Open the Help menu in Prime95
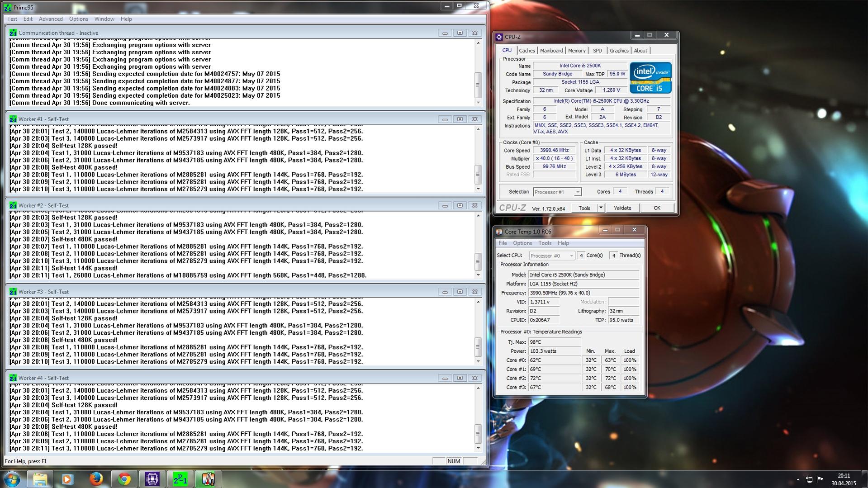Screen dimensions: 868x488 126,19
